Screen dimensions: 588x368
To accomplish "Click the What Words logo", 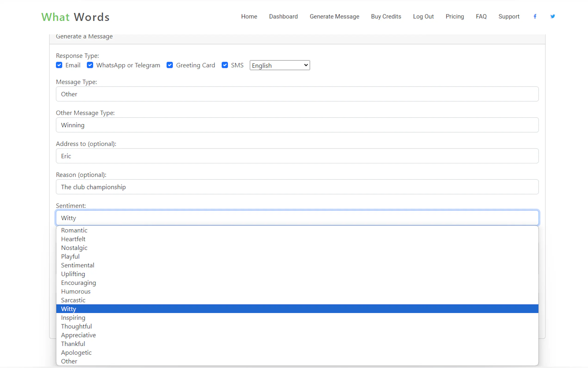I will (75, 17).
